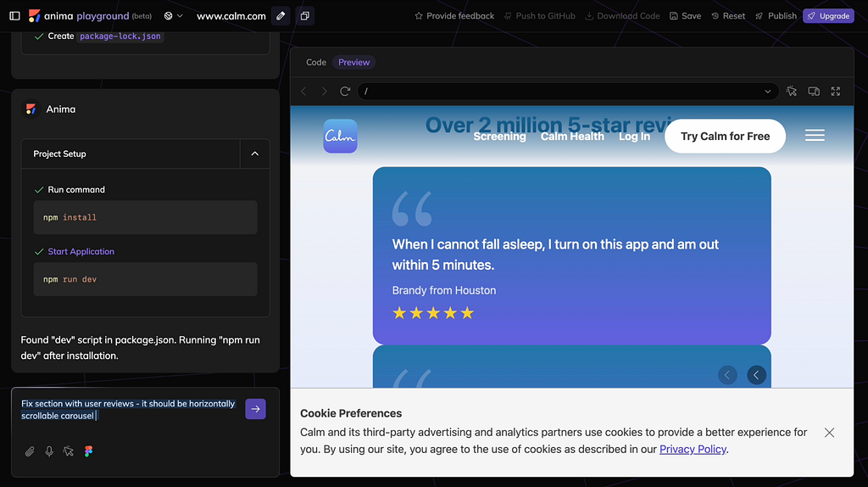Click the dark carousel arrow button
This screenshot has height=487, width=868.
click(756, 375)
